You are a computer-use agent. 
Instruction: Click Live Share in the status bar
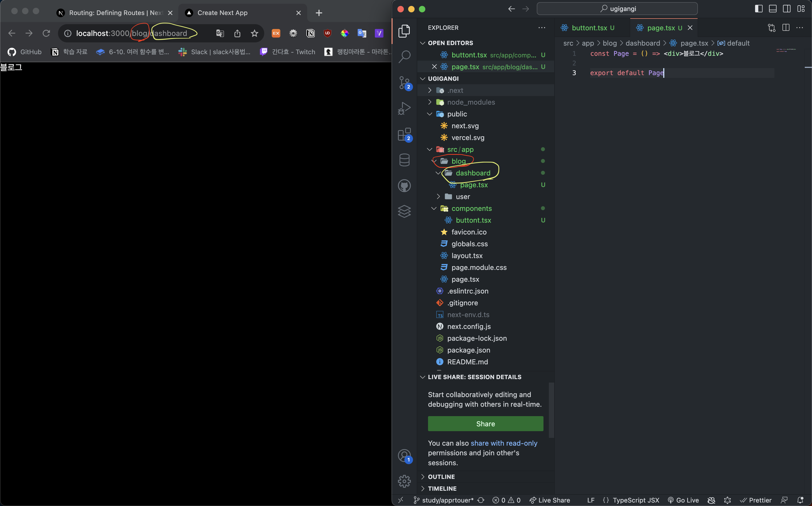pos(549,500)
